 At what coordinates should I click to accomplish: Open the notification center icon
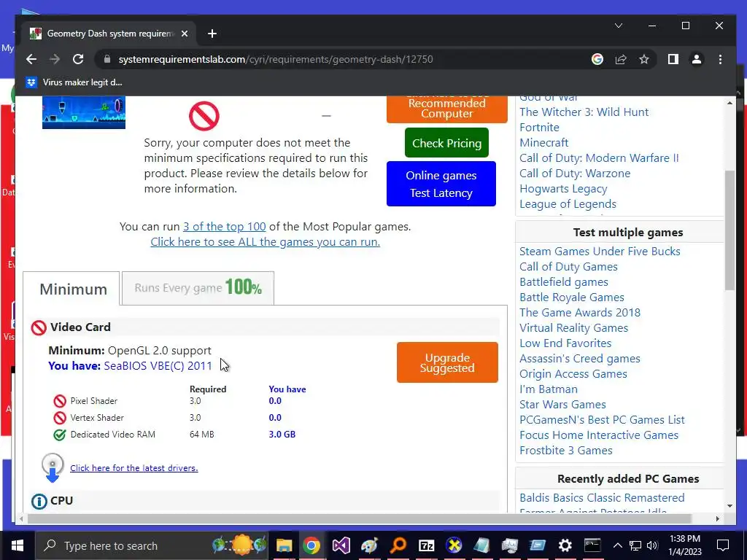(x=723, y=545)
